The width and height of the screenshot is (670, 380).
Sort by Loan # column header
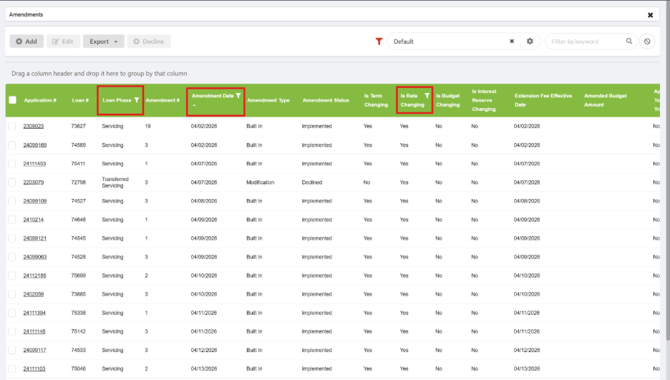(80, 100)
